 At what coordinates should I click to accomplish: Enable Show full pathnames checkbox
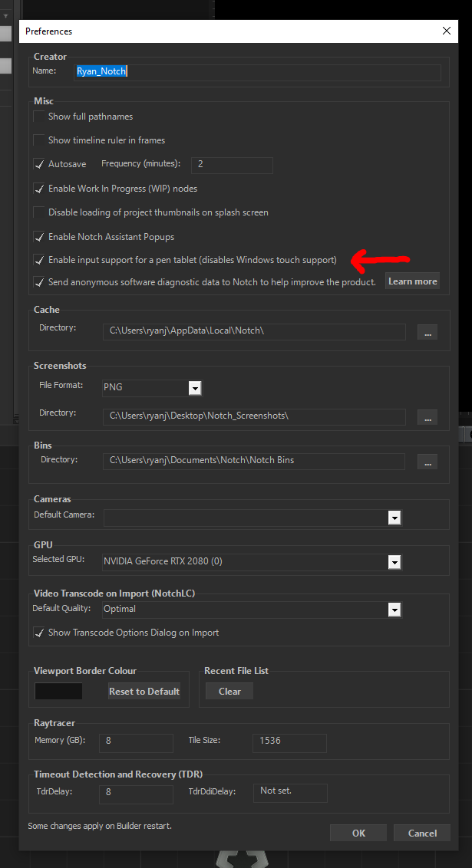click(x=39, y=117)
